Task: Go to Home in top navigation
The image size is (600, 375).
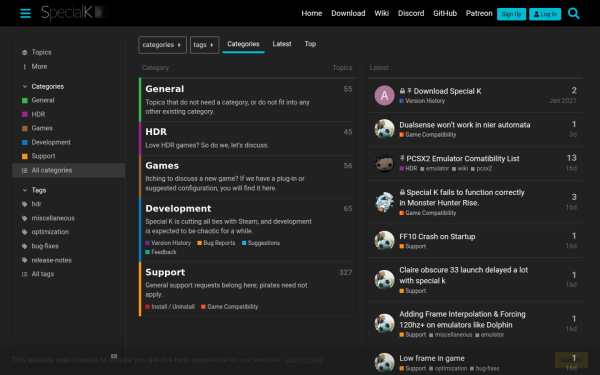Action: 311,13
